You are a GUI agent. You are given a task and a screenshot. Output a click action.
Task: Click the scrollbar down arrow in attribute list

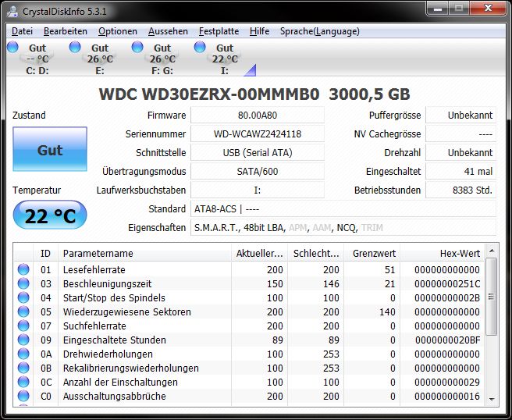(492, 399)
